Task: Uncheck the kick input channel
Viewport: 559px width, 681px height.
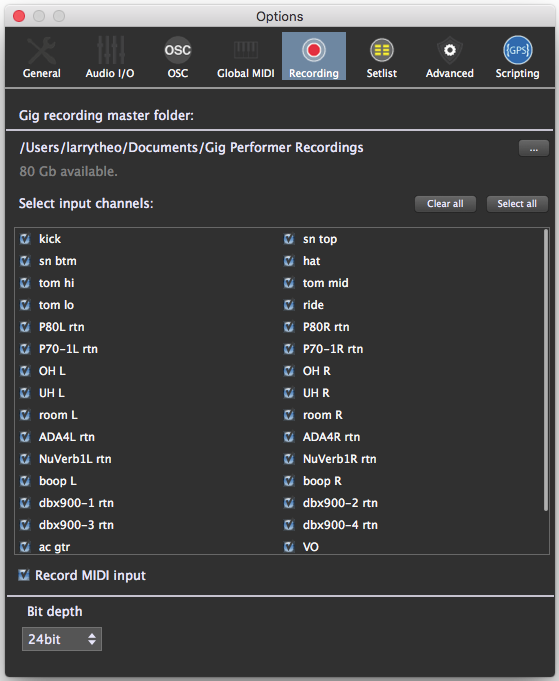Action: tap(25, 239)
